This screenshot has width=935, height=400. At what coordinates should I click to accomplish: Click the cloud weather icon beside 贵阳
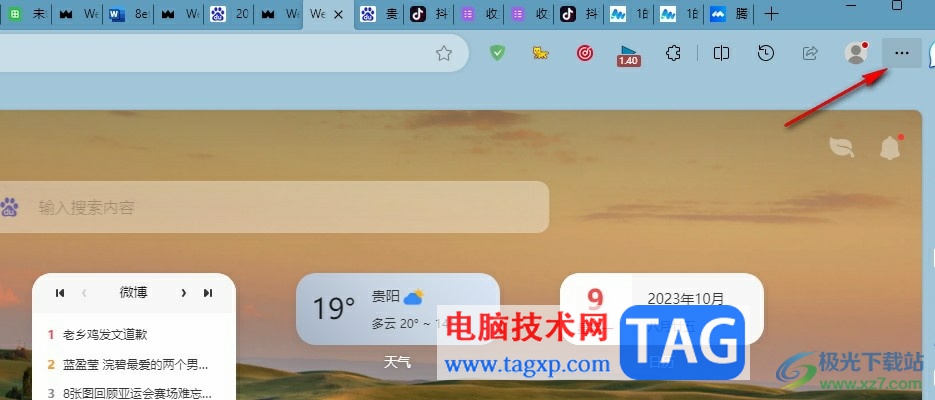[x=413, y=296]
